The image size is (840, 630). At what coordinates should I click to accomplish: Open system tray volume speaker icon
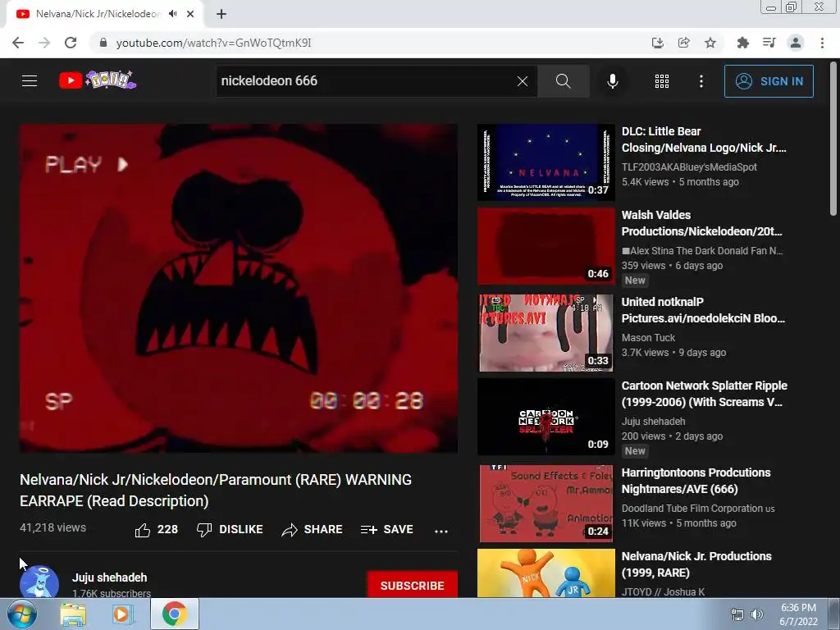(x=757, y=614)
